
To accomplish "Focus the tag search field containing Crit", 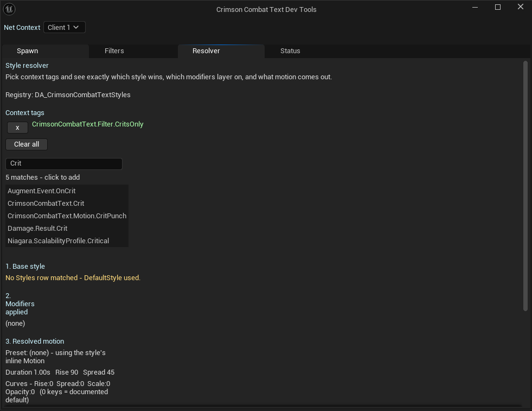I will [x=64, y=163].
